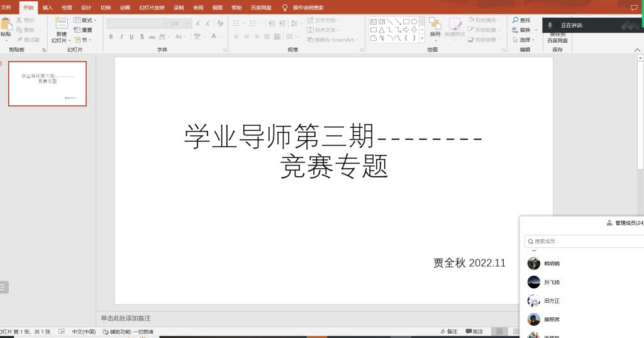This screenshot has width=644, height=338.
Task: Toggle Justify paragraph alignment
Action: point(267,37)
